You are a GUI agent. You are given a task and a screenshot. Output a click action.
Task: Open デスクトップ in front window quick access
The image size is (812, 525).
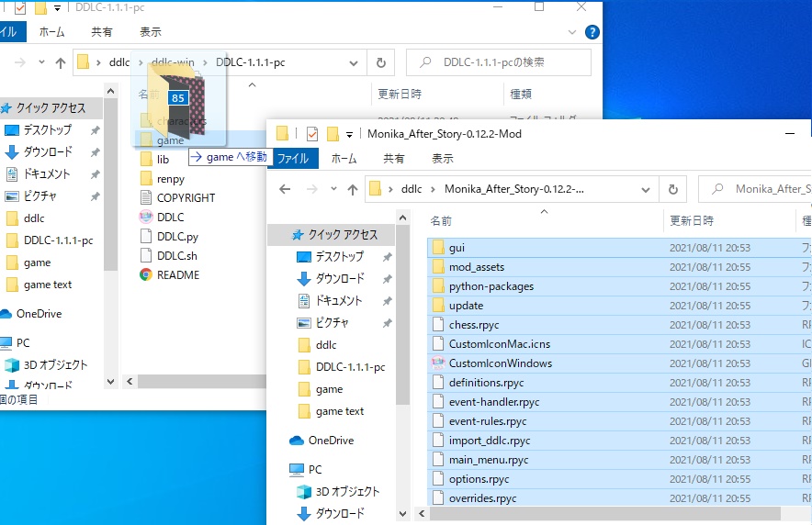tap(339, 257)
